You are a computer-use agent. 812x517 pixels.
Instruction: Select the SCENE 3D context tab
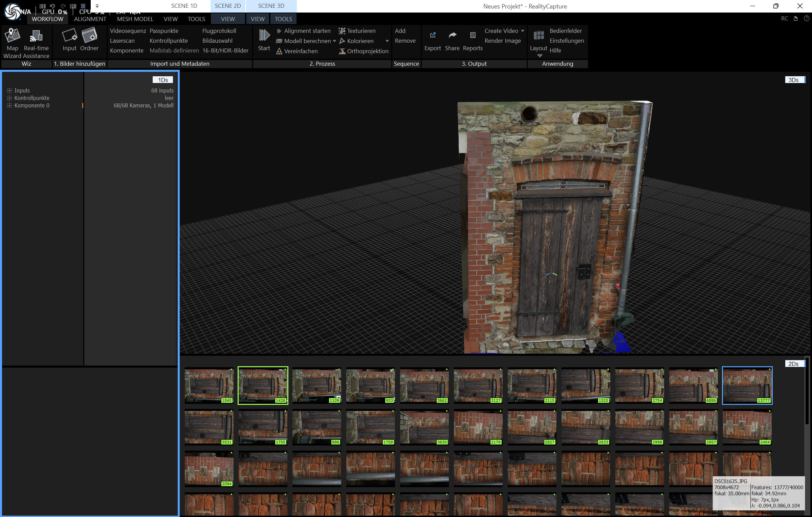coord(271,6)
